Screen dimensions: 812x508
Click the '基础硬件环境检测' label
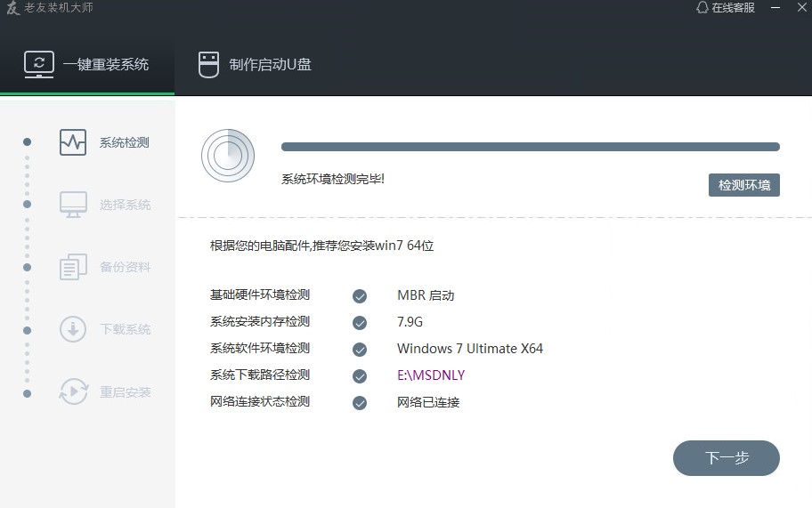click(259, 294)
